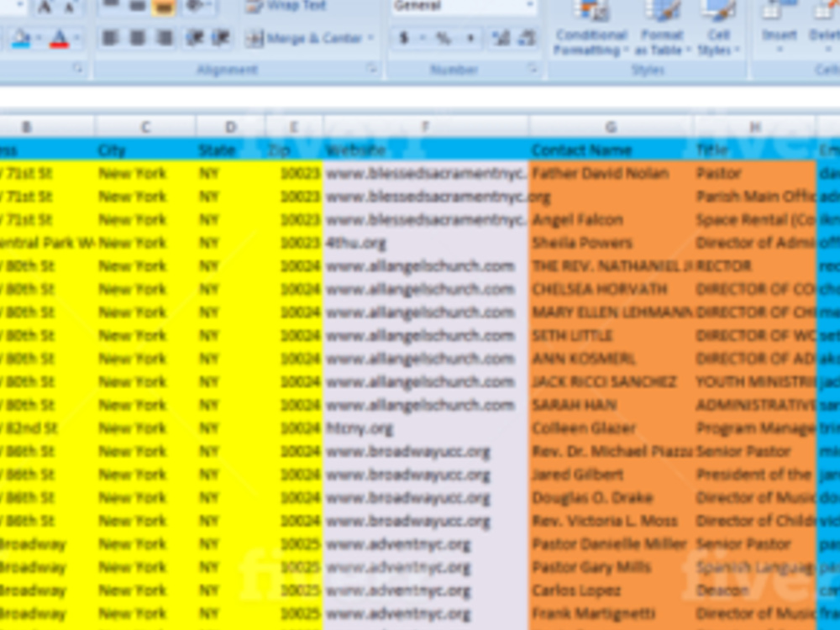Select the highlighted Bottom Align icon
This screenshot has height=630, width=840.
164,7
